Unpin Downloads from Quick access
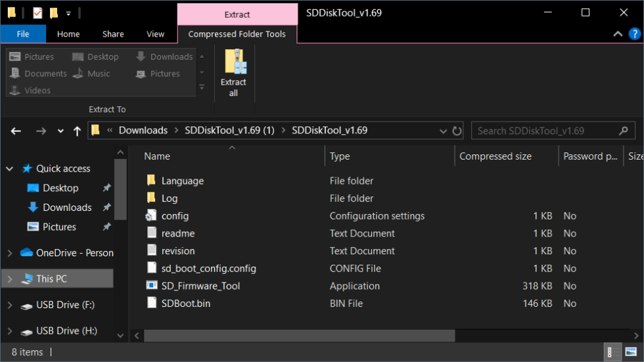Viewport: 644px width, 362px height. [106, 208]
